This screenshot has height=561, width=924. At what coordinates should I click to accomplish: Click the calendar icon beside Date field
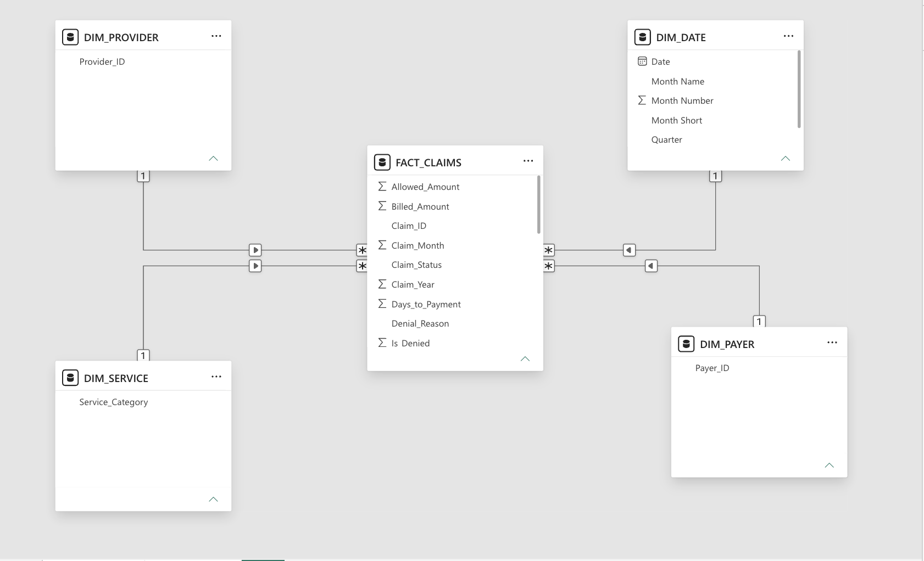pyautogui.click(x=642, y=61)
